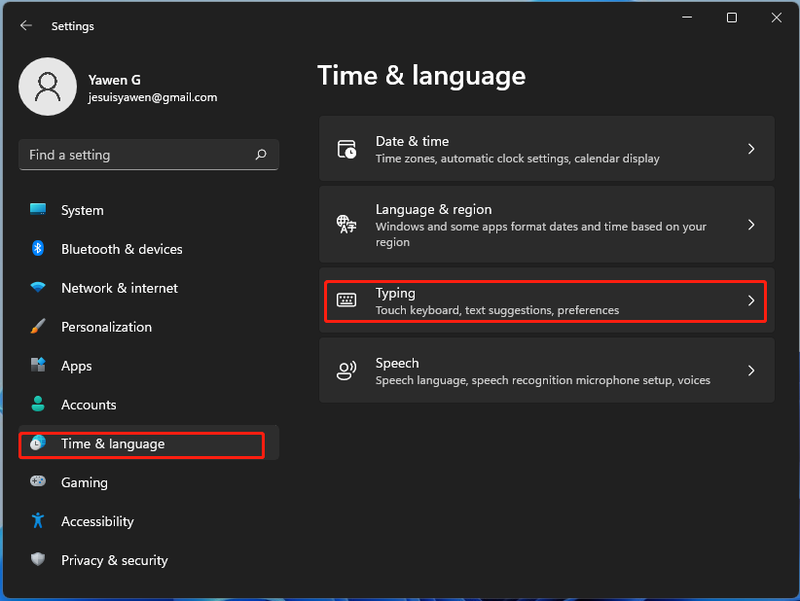Click the Time & language page heading

point(421,76)
